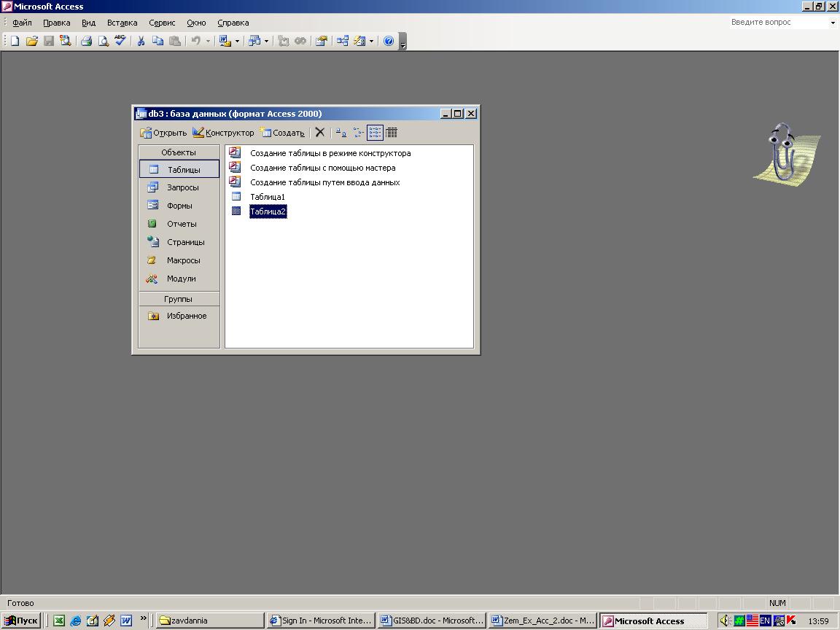The height and width of the screenshot is (630, 840).
Task: Click the EN language indicator in tray
Action: (765, 621)
